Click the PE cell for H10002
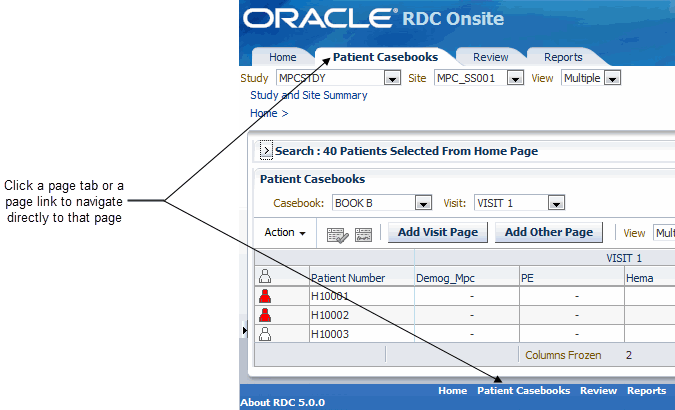 572,315
